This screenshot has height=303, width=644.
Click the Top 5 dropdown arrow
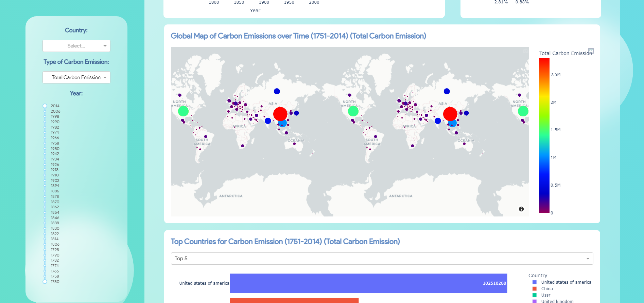(x=588, y=259)
